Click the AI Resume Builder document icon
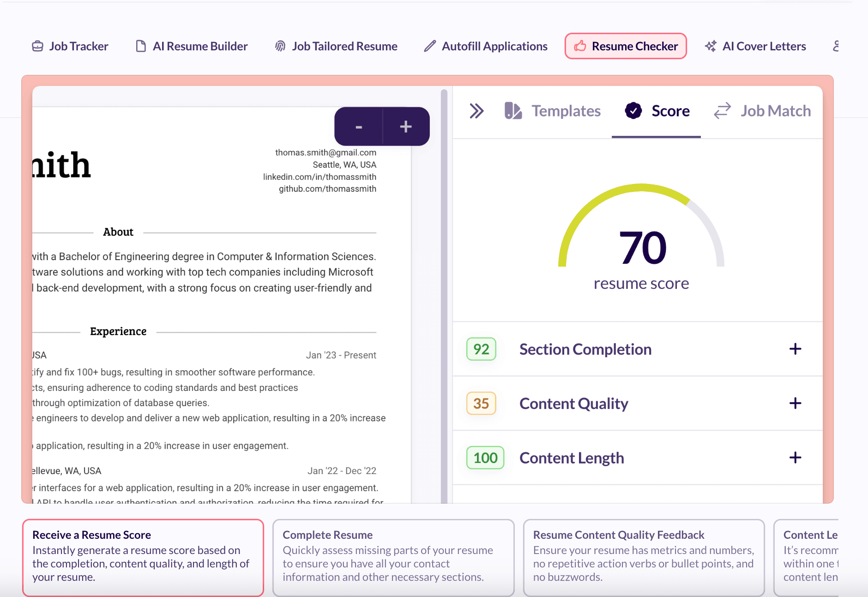The image size is (868, 597). coord(141,46)
